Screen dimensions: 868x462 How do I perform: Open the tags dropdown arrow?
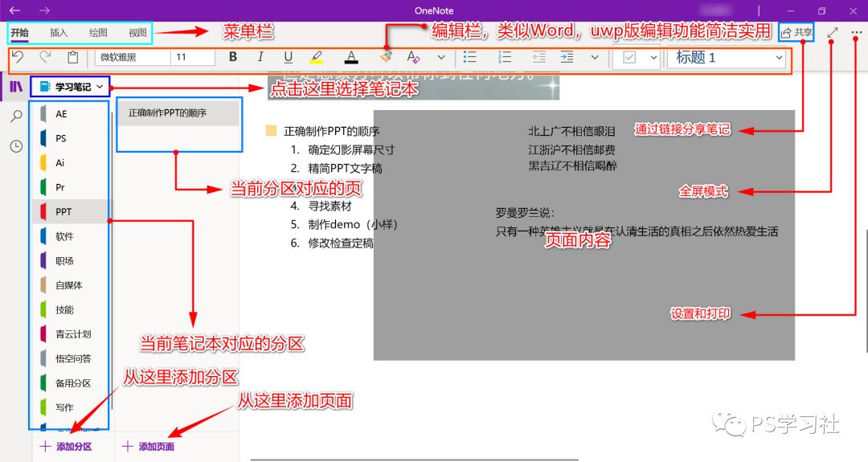[x=653, y=58]
